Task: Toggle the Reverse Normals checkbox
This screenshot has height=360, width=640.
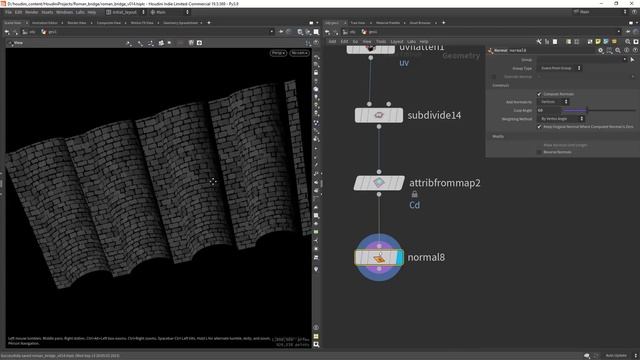Action: point(539,152)
